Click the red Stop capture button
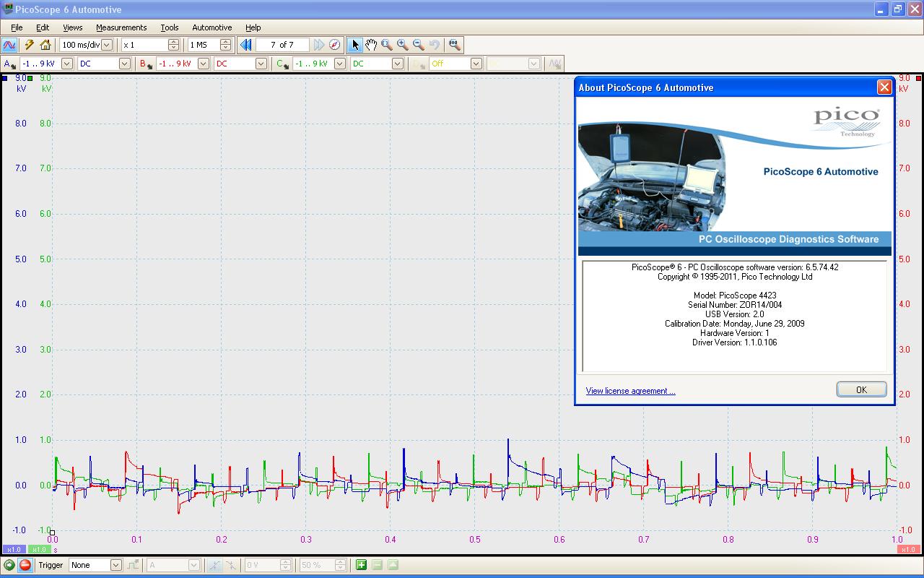 pyautogui.click(x=25, y=565)
